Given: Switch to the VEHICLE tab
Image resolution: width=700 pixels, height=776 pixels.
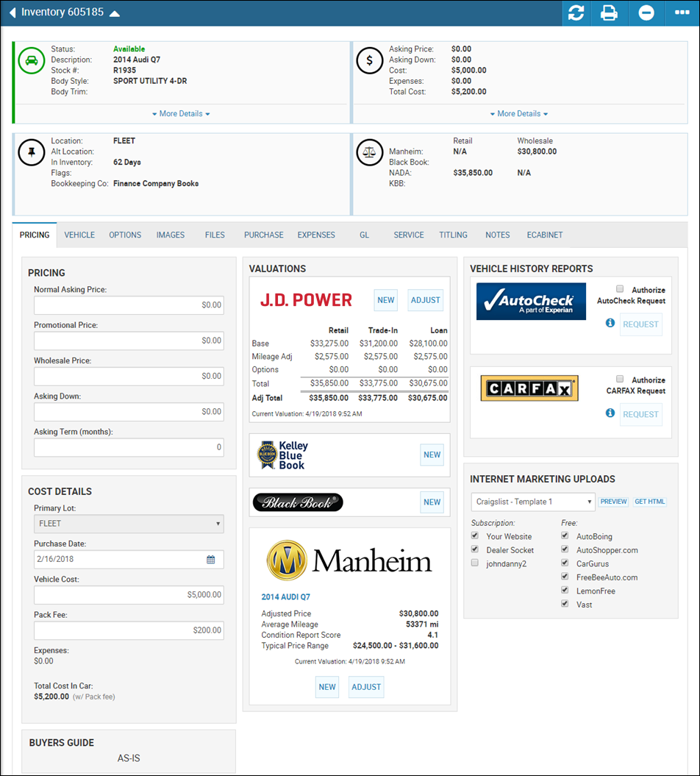Looking at the screenshot, I should (x=79, y=235).
